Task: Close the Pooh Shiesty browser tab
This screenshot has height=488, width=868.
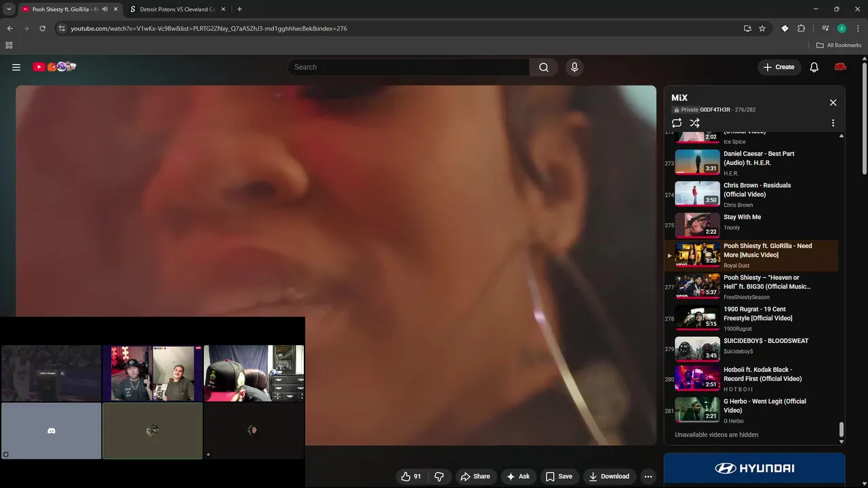Action: [115, 9]
